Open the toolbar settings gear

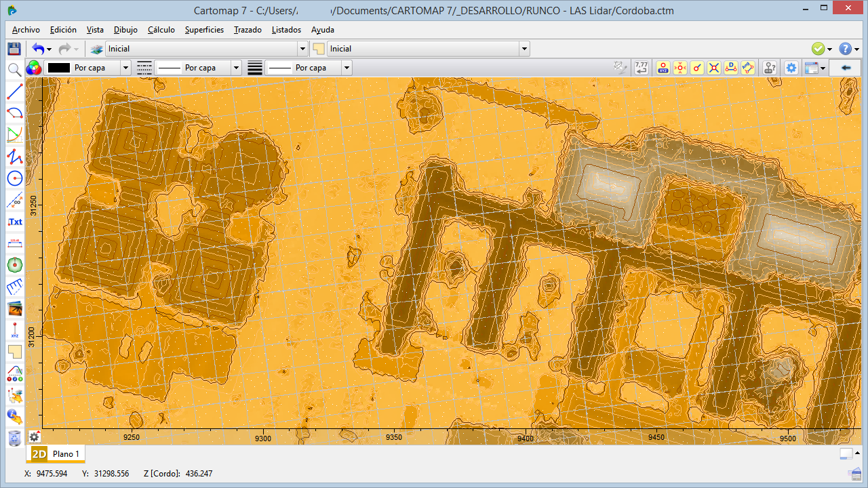point(791,68)
